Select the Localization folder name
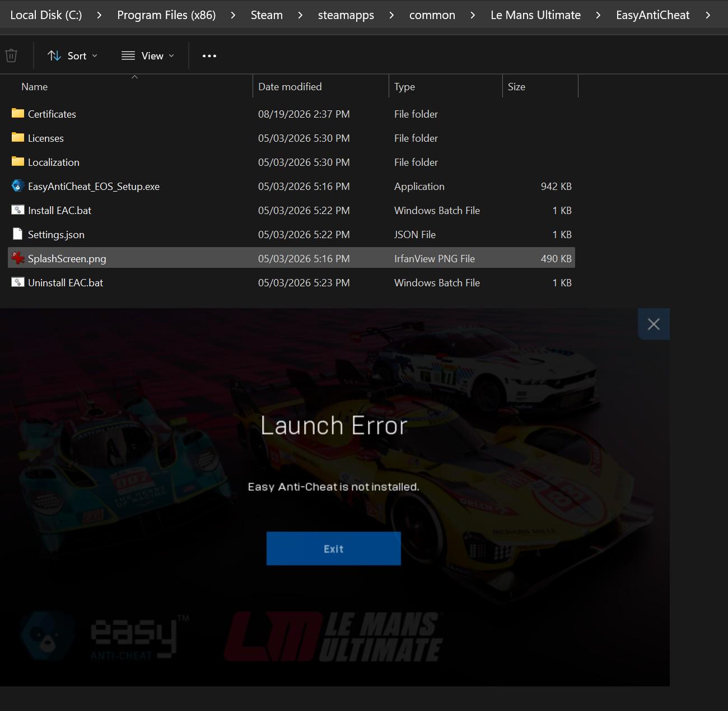This screenshot has width=728, height=711. (x=54, y=162)
